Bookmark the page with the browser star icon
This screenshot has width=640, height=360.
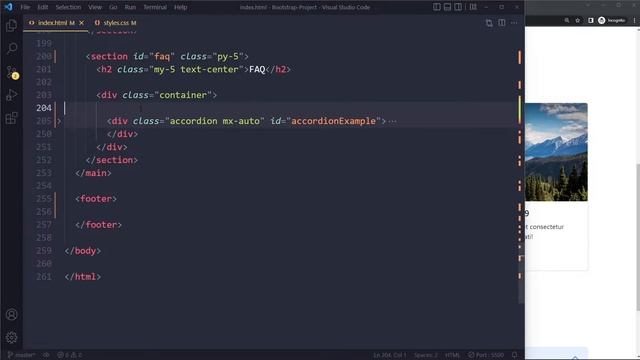(578, 20)
